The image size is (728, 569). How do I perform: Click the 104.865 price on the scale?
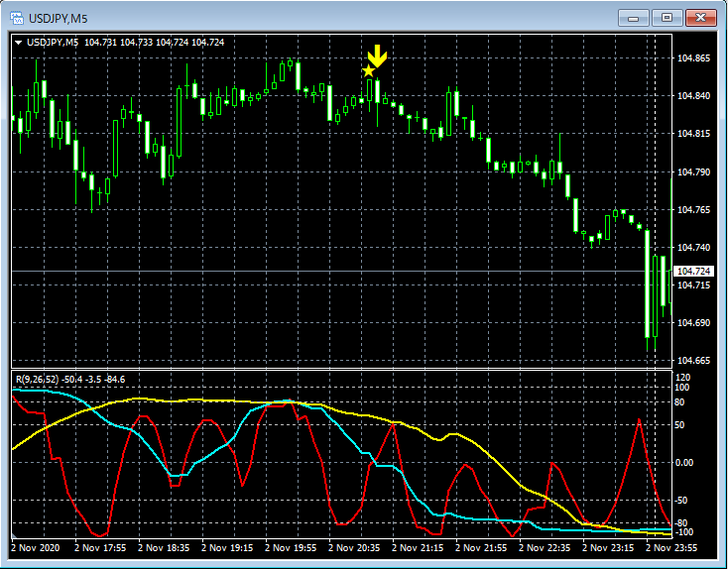tap(693, 58)
